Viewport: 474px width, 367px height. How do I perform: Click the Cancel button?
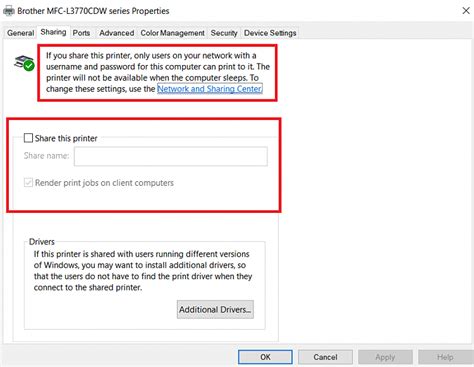click(x=325, y=357)
